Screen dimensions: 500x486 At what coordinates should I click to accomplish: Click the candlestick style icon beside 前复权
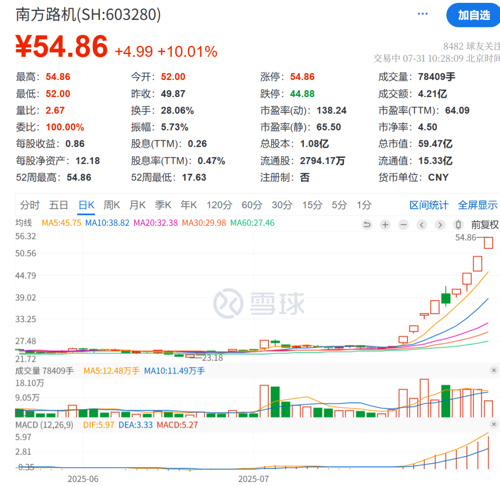point(458,225)
